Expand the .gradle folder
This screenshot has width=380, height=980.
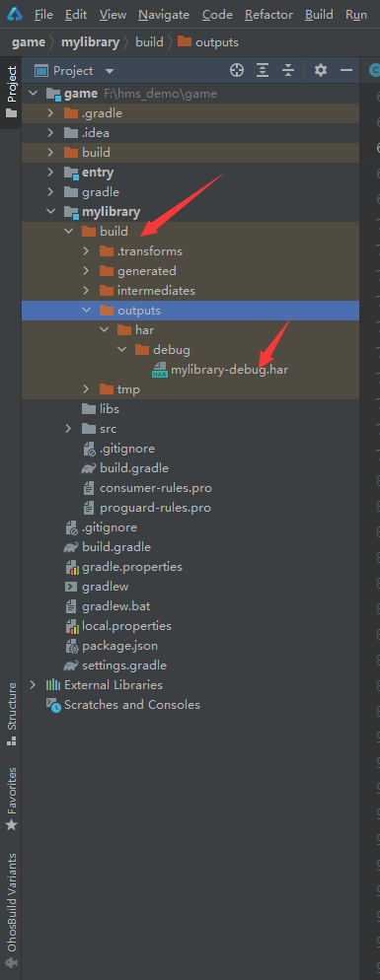pos(50,113)
